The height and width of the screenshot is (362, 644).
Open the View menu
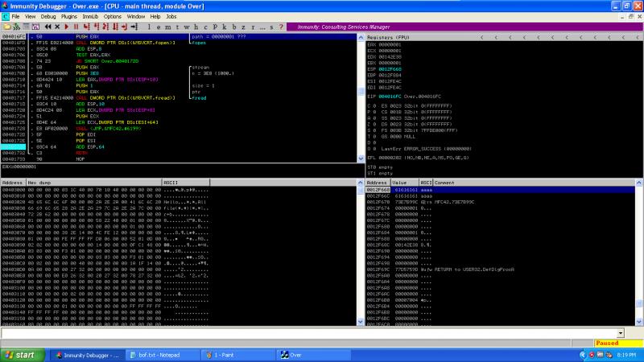[30, 16]
